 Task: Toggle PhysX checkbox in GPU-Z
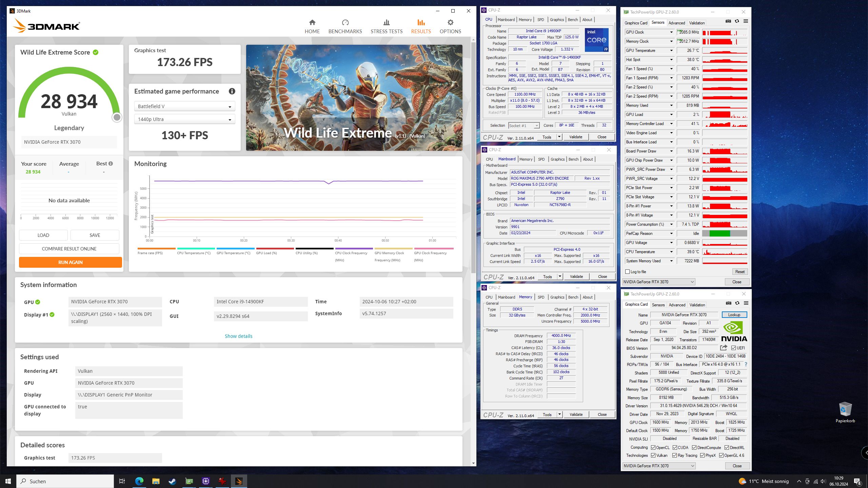tap(702, 455)
